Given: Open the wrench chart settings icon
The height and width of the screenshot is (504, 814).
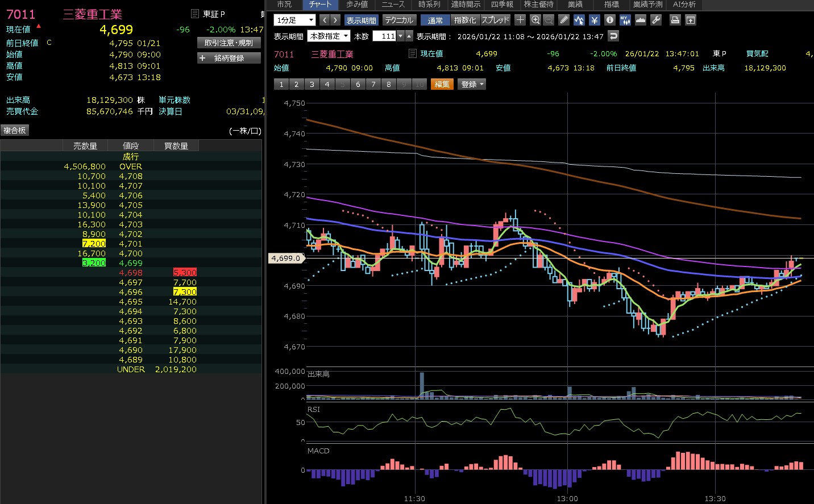Looking at the screenshot, I should (x=656, y=20).
